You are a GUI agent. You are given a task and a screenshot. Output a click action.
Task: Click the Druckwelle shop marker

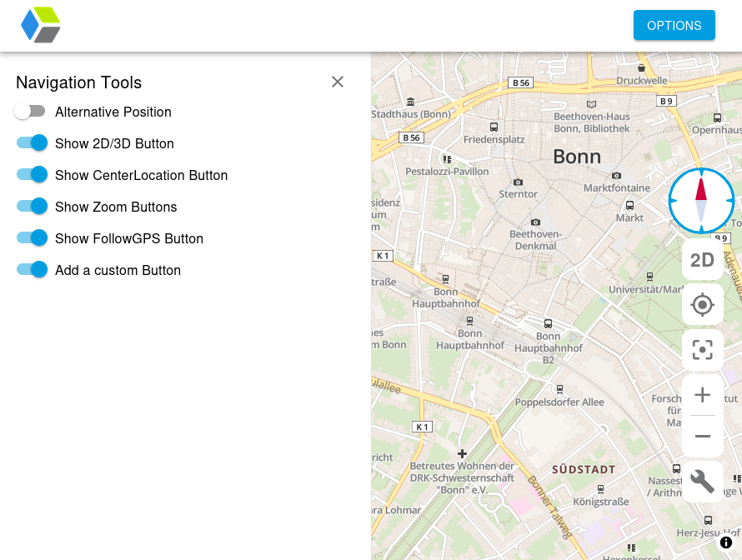click(x=641, y=67)
